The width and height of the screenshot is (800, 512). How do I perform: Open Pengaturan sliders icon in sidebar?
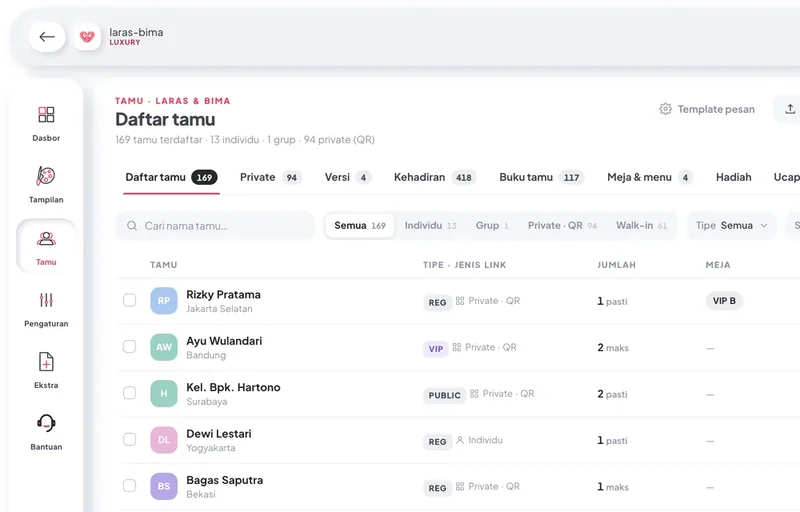[x=46, y=300]
